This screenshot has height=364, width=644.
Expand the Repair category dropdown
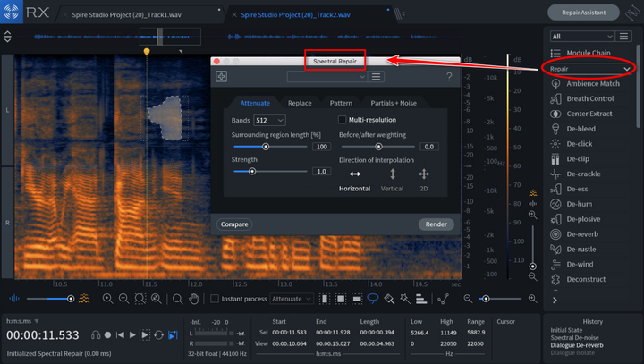coord(589,69)
